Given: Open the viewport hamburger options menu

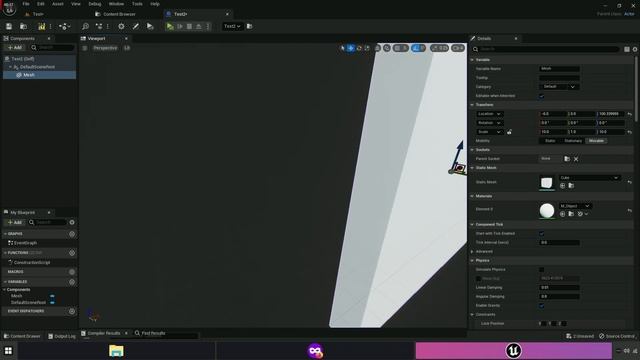Looking at the screenshot, I should point(84,48).
